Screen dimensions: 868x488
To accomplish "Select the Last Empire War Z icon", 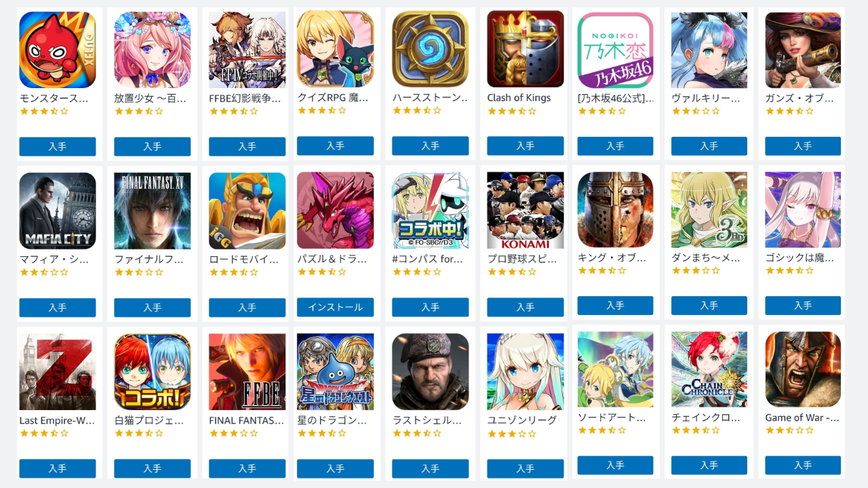I will [x=58, y=371].
